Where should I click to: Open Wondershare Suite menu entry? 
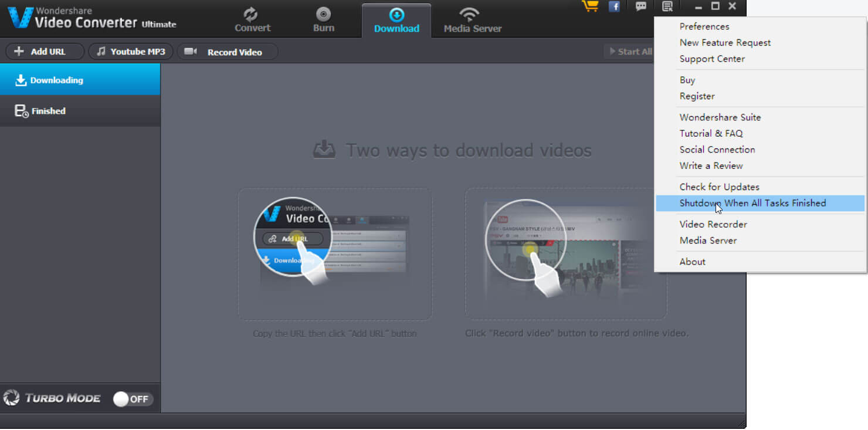(x=760, y=117)
